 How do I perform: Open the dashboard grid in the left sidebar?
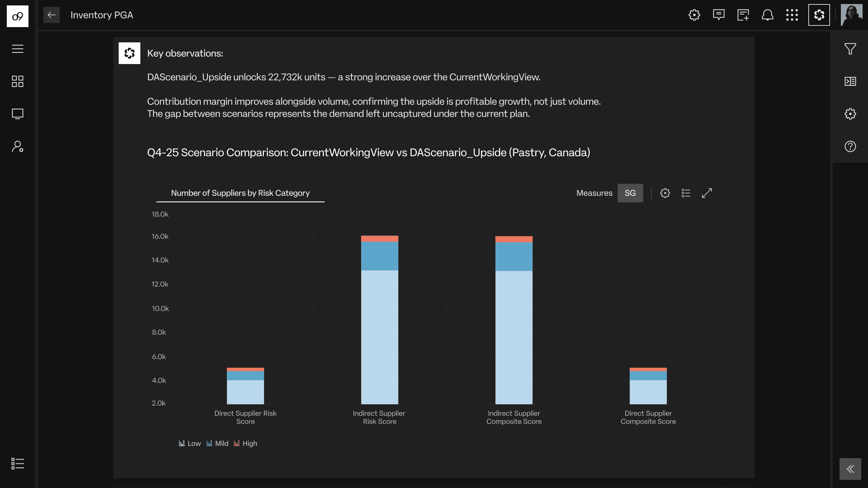pyautogui.click(x=18, y=81)
